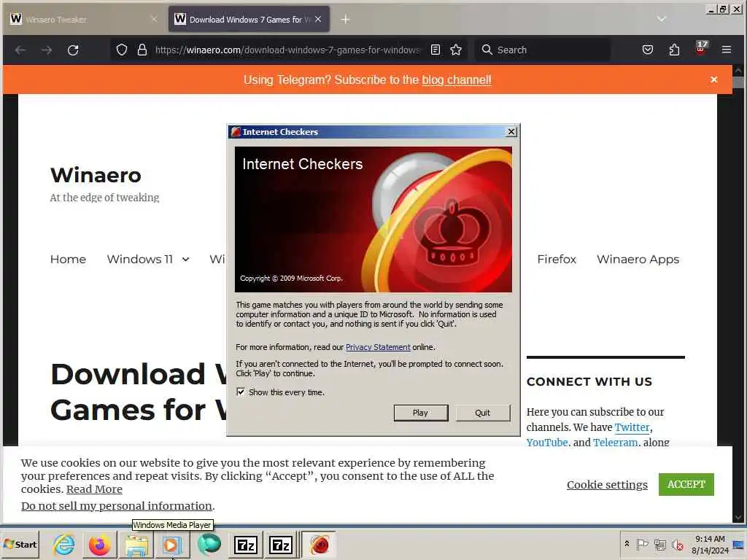The height and width of the screenshot is (560, 747).
Task: Click the muted volume tray icon
Action: 677,544
